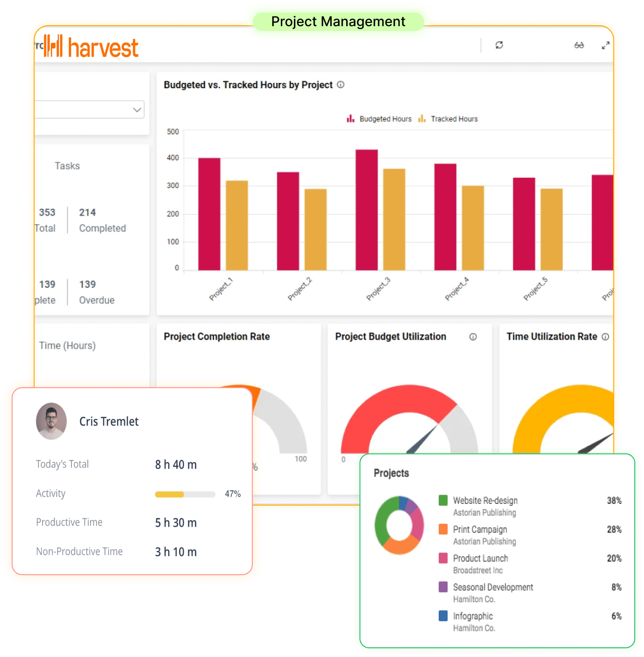Click pink Product Launch color swatch
Screen dimensions: 644x657
(x=443, y=558)
